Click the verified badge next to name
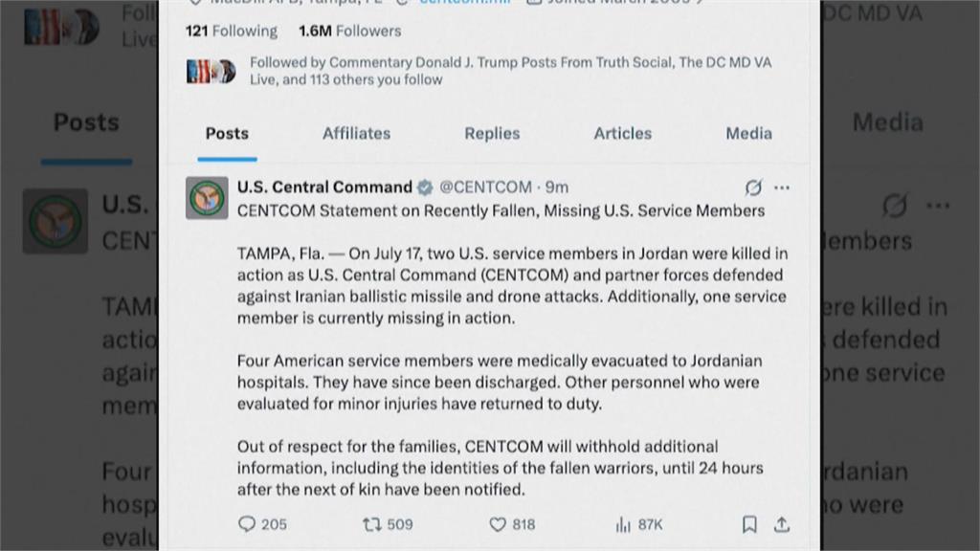980x551 pixels. (x=425, y=187)
